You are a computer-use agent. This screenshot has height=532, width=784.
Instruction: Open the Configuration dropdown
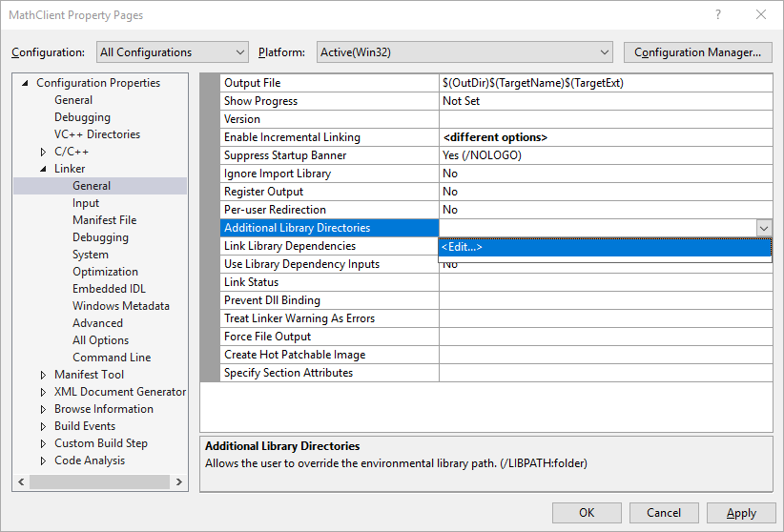172,52
